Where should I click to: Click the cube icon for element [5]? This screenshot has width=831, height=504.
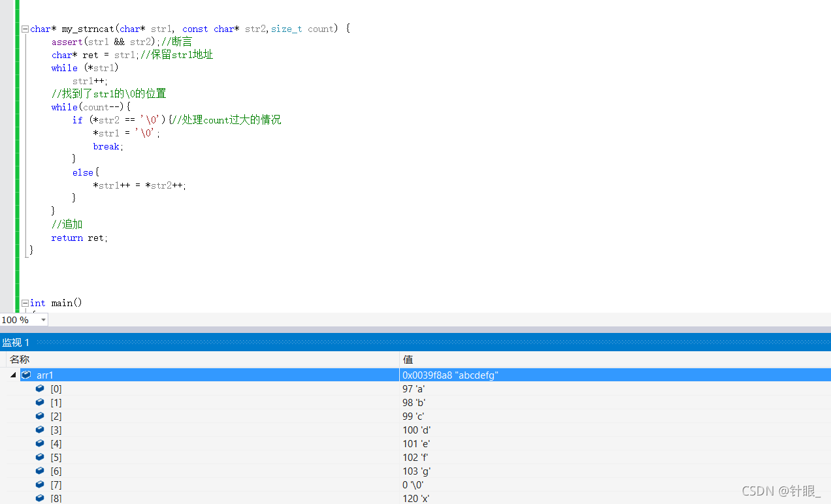point(40,457)
